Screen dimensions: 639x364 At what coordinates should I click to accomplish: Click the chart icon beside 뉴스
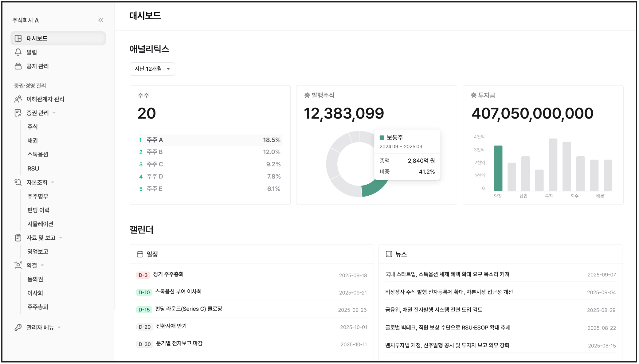[389, 254]
